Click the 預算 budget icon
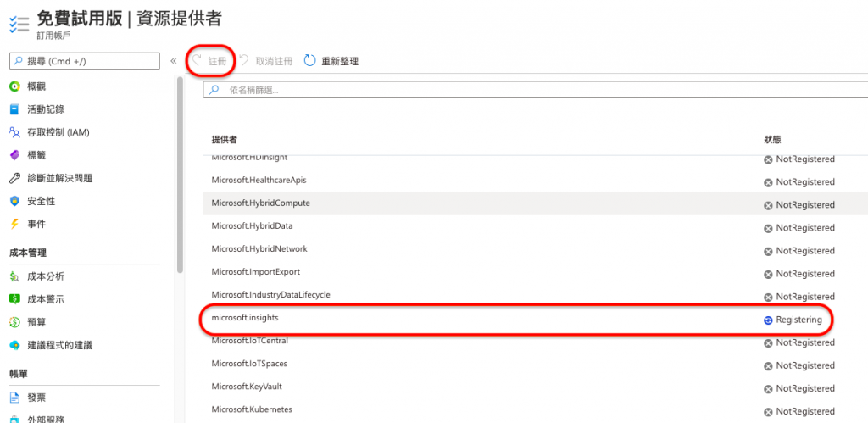The height and width of the screenshot is (423, 868). (x=15, y=322)
